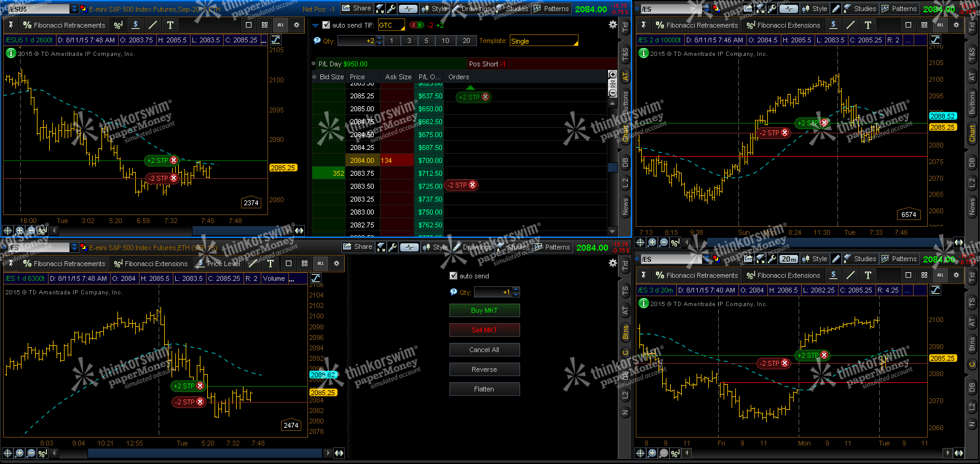Click Cancel All button in bottom panel

pyautogui.click(x=484, y=350)
